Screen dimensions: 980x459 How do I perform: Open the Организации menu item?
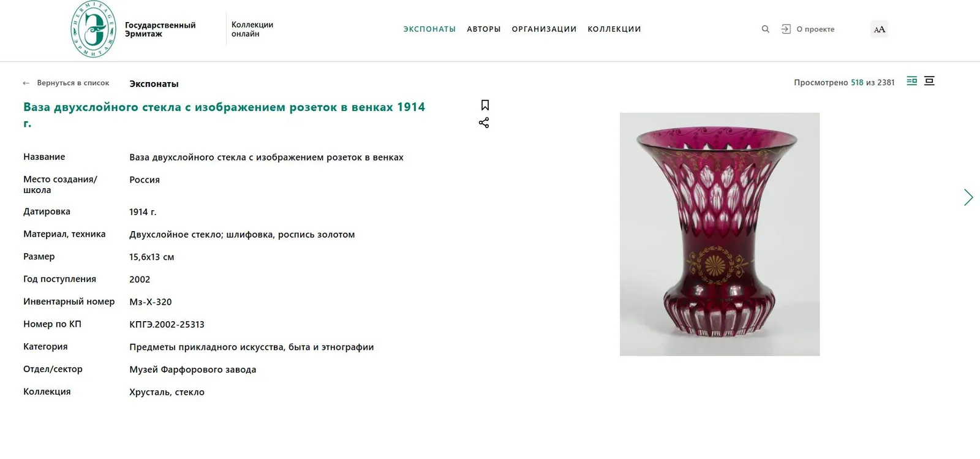[x=544, y=29]
